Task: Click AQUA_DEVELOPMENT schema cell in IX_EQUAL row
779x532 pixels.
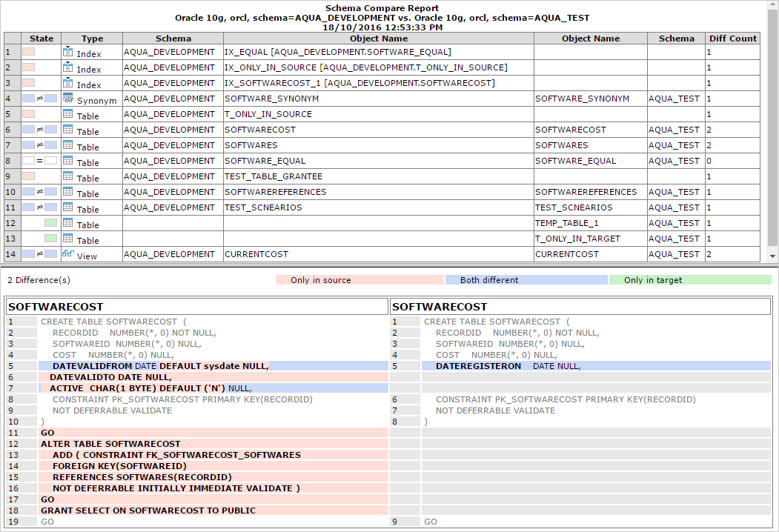Action: pos(173,52)
